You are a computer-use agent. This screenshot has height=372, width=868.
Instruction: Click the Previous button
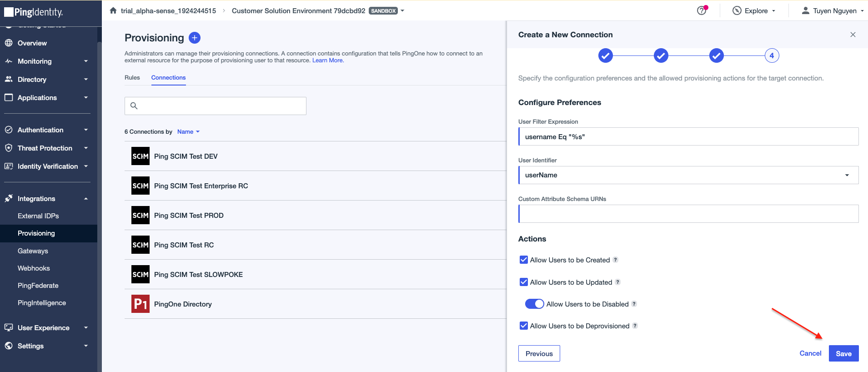539,353
